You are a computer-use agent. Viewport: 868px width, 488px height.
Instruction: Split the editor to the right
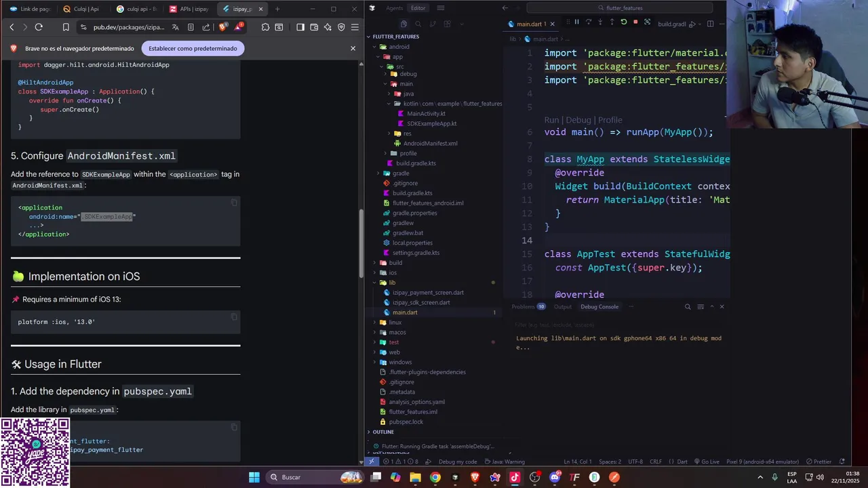click(710, 24)
